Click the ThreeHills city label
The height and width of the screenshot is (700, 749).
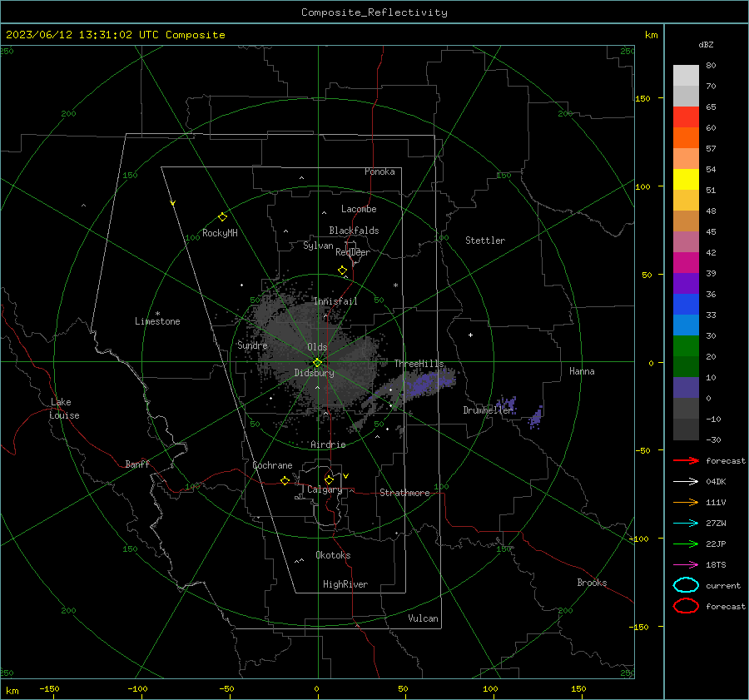(419, 364)
